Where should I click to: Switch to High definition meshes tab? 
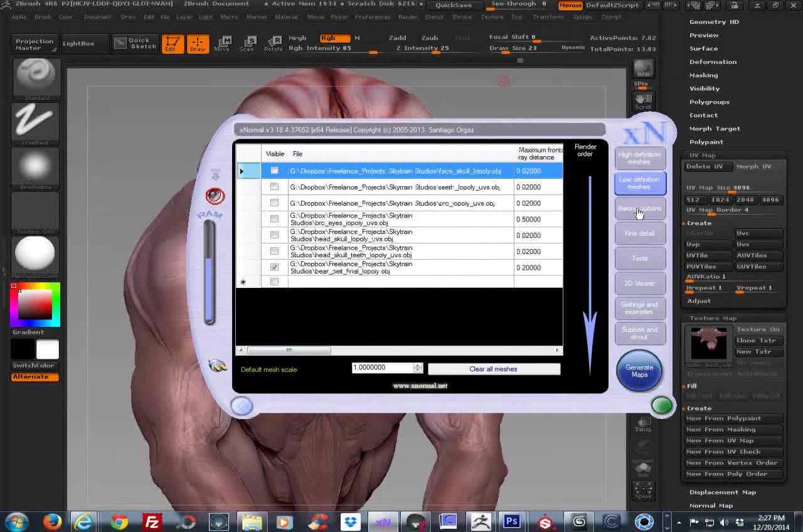[x=639, y=158]
